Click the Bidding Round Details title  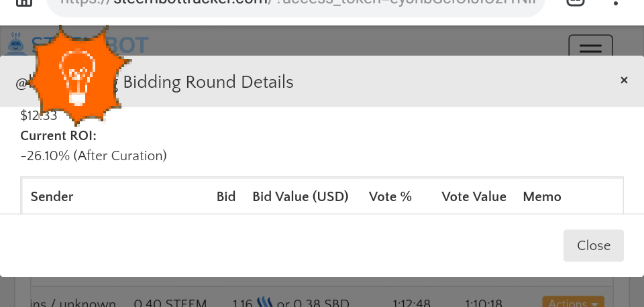click(208, 82)
